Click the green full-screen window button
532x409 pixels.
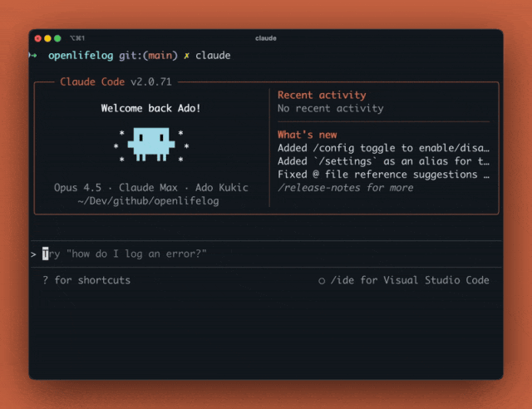[57, 38]
